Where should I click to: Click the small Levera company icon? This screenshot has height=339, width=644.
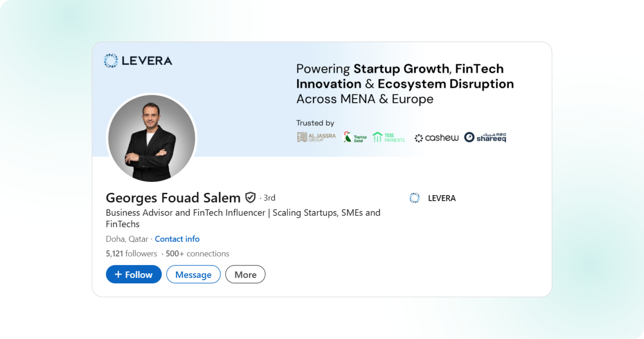point(415,198)
